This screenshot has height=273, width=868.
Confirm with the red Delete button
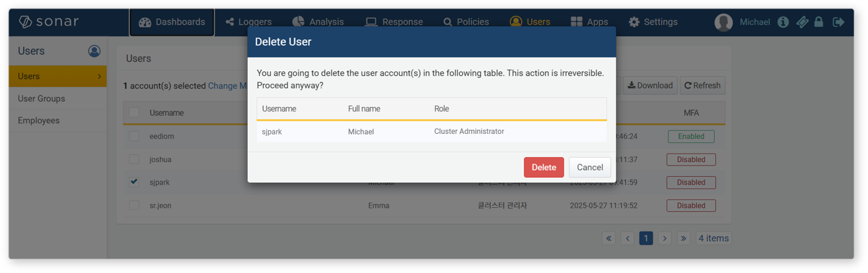(544, 167)
